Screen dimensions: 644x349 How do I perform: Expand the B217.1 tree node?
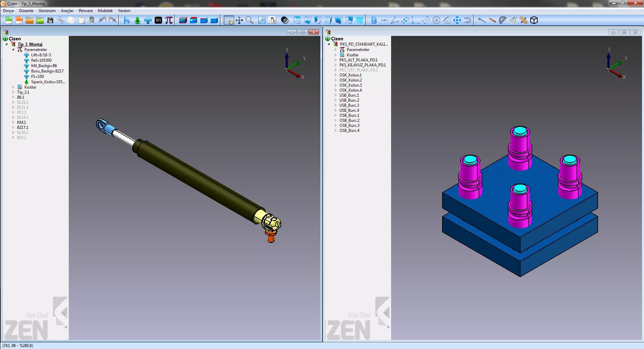pyautogui.click(x=13, y=128)
